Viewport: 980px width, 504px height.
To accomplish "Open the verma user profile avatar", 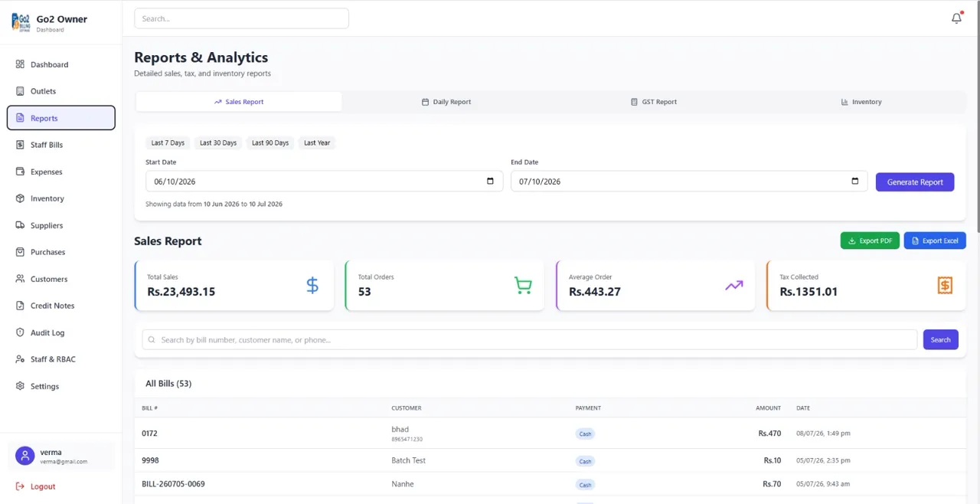I will [x=25, y=457].
